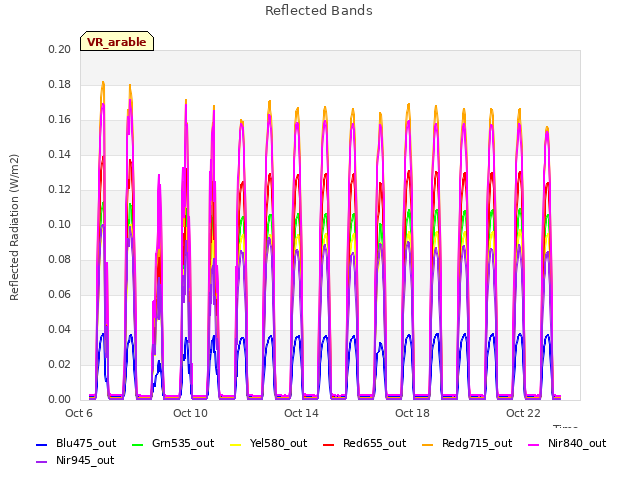Click the 0.10 y-axis tick label
Image resolution: width=640 pixels, height=480 pixels.
(x=60, y=224)
